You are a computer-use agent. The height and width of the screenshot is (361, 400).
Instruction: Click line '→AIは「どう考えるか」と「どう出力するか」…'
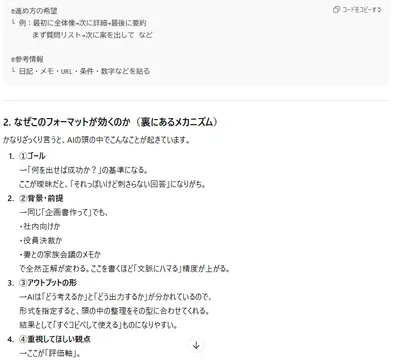[x=115, y=297]
